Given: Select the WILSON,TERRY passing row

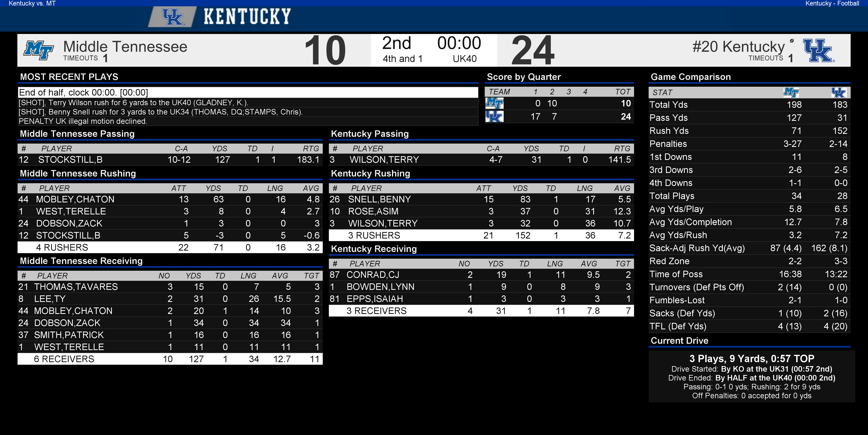Looking at the screenshot, I should click(x=481, y=160).
